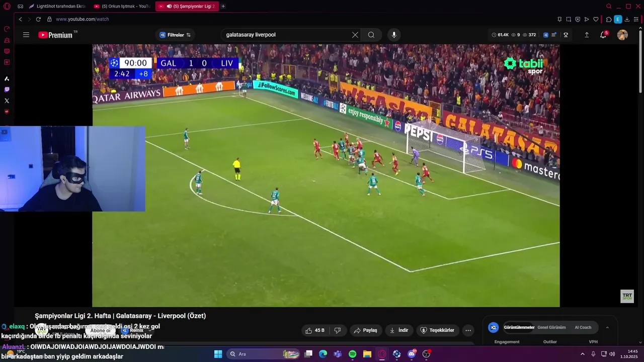Toggle system volume from tray speaker
The image size is (644, 362).
pyautogui.click(x=612, y=354)
